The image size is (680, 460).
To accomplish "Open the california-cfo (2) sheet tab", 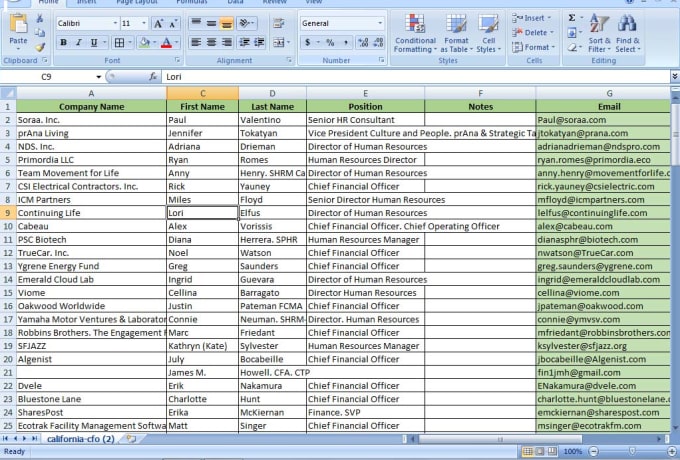I will 81,439.
